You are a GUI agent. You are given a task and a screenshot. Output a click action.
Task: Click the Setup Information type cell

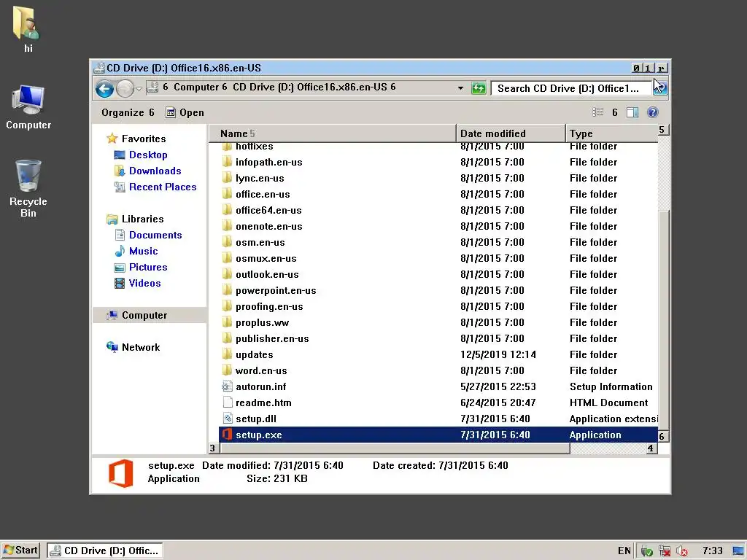611,386
